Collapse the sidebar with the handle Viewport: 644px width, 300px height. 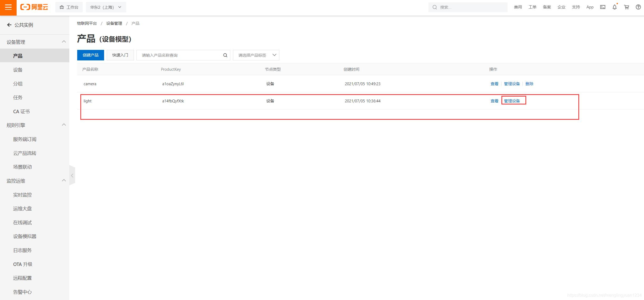[72, 175]
